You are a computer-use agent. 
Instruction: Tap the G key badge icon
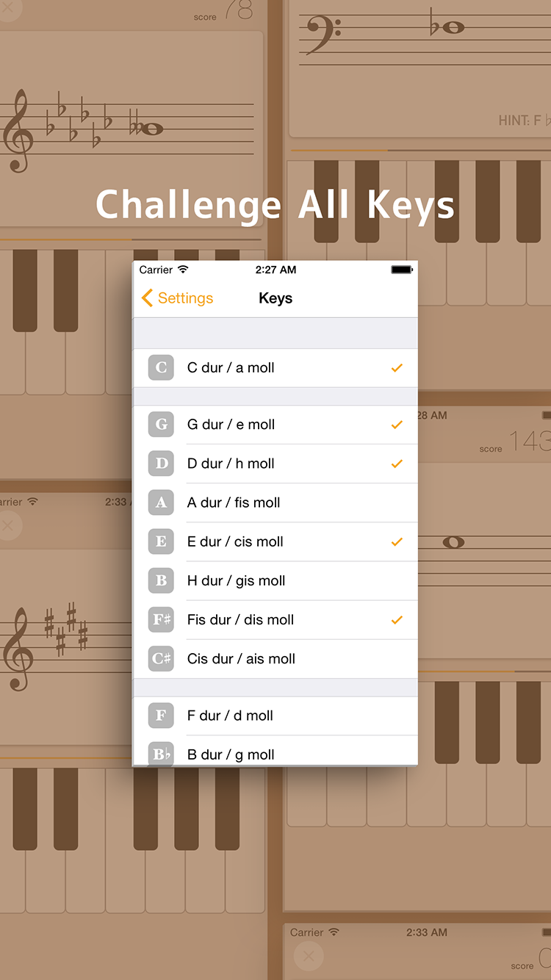(x=161, y=424)
